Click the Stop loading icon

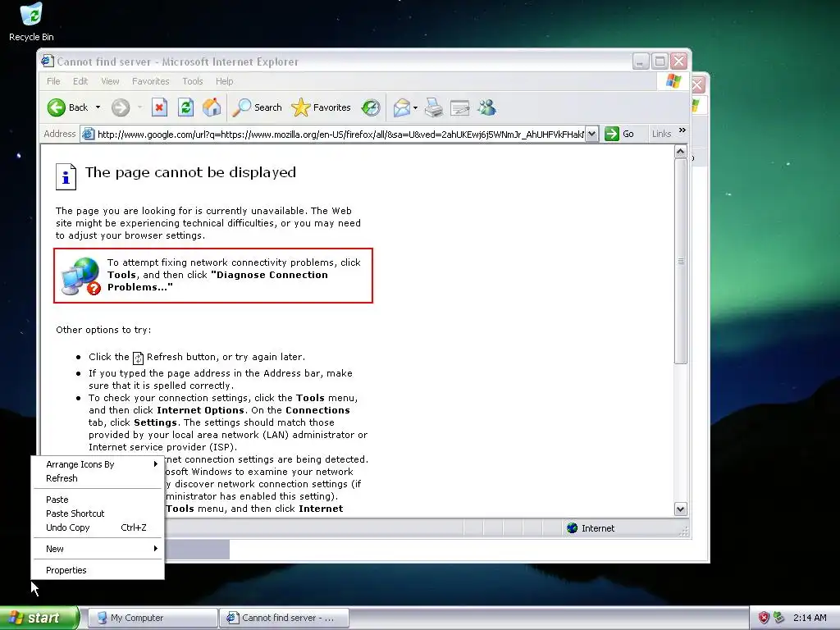(159, 107)
